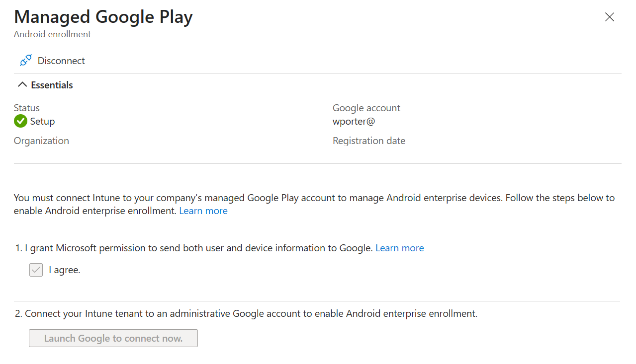Click the Disconnect command label

(x=61, y=61)
